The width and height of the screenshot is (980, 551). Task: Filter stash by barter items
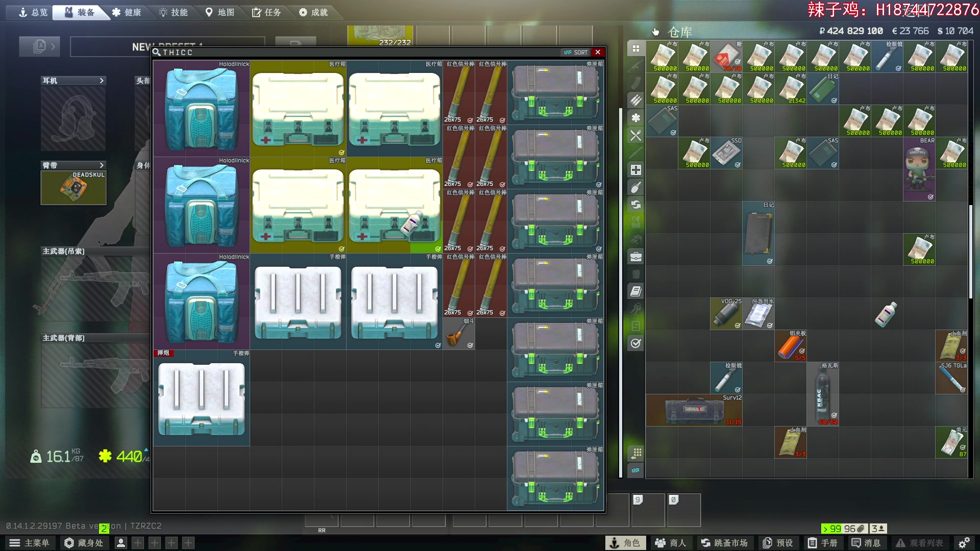pyautogui.click(x=635, y=205)
